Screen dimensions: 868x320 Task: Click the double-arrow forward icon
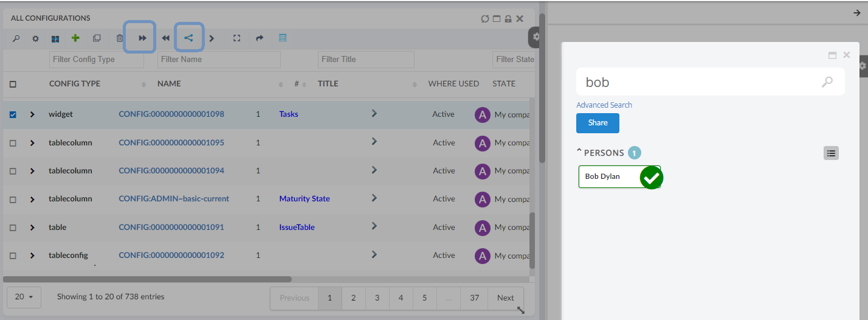(x=142, y=38)
